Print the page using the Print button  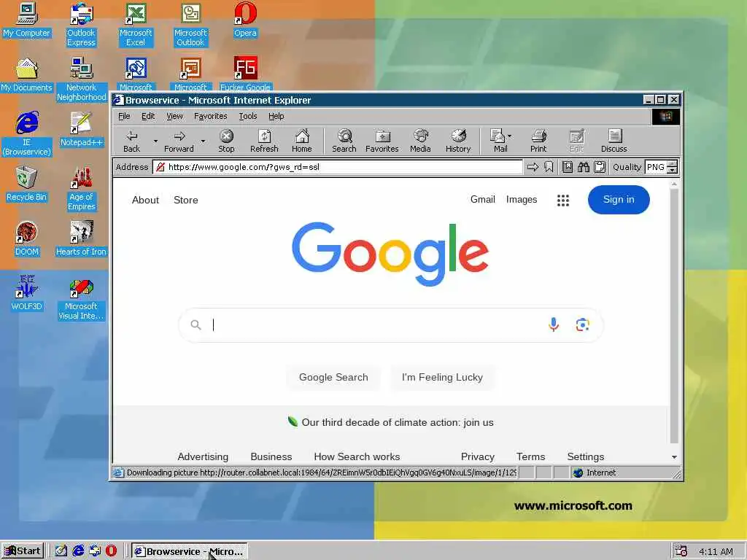(x=538, y=141)
